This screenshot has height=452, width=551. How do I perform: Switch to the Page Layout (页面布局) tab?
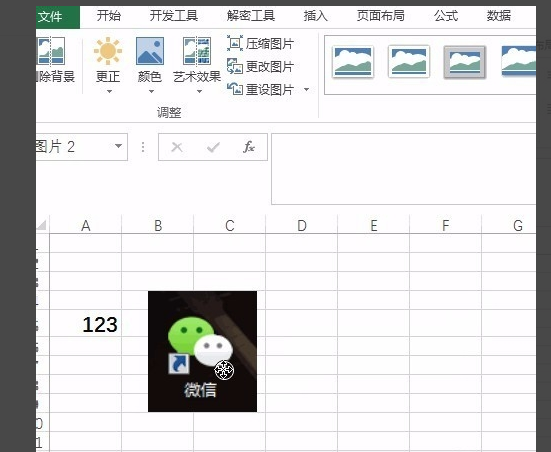(x=381, y=16)
